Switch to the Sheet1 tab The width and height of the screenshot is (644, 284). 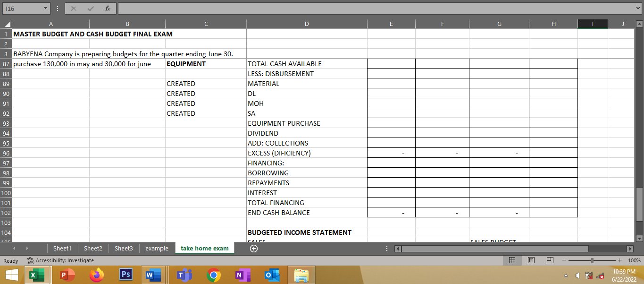(62, 249)
